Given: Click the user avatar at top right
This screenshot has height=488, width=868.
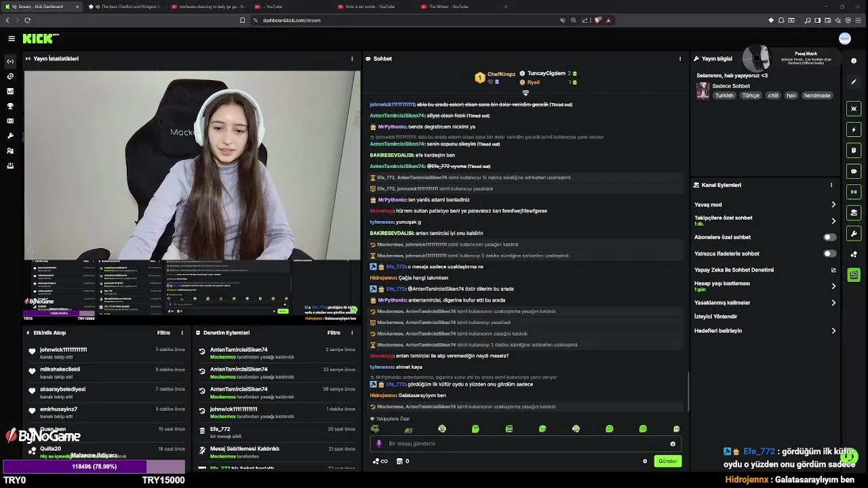Looking at the screenshot, I should 845,39.
